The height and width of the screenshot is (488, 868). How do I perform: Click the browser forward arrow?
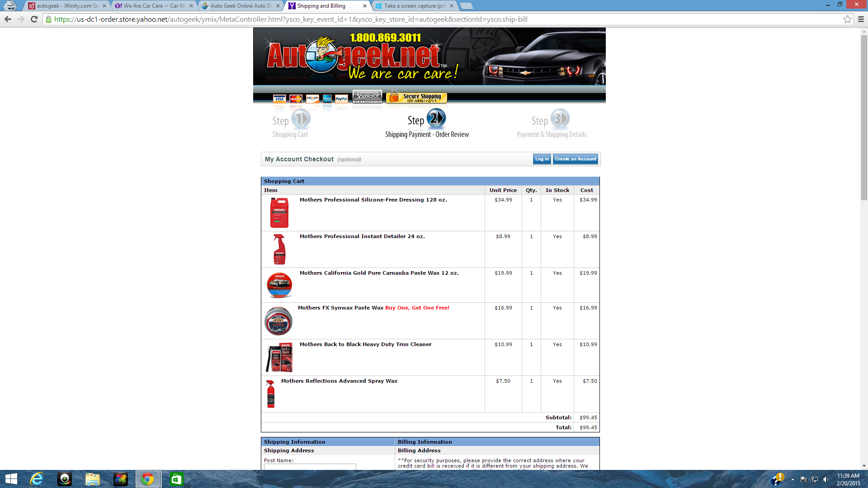pos(21,19)
